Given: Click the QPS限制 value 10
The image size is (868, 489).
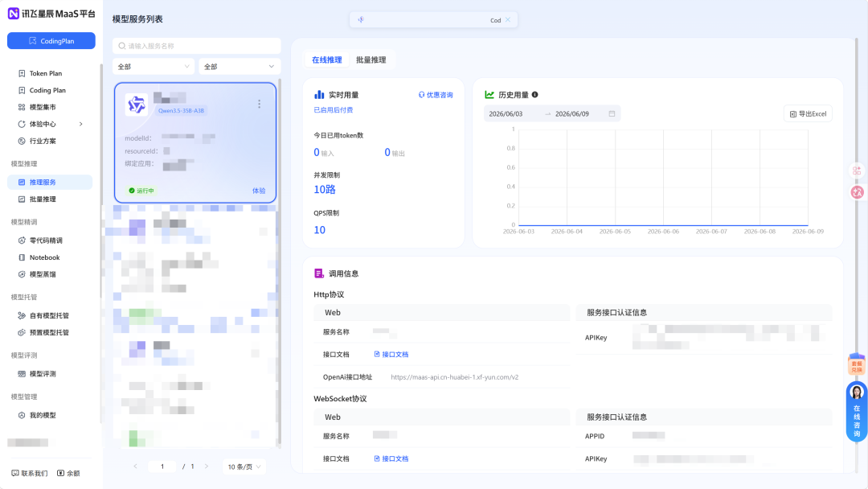Looking at the screenshot, I should (x=319, y=230).
